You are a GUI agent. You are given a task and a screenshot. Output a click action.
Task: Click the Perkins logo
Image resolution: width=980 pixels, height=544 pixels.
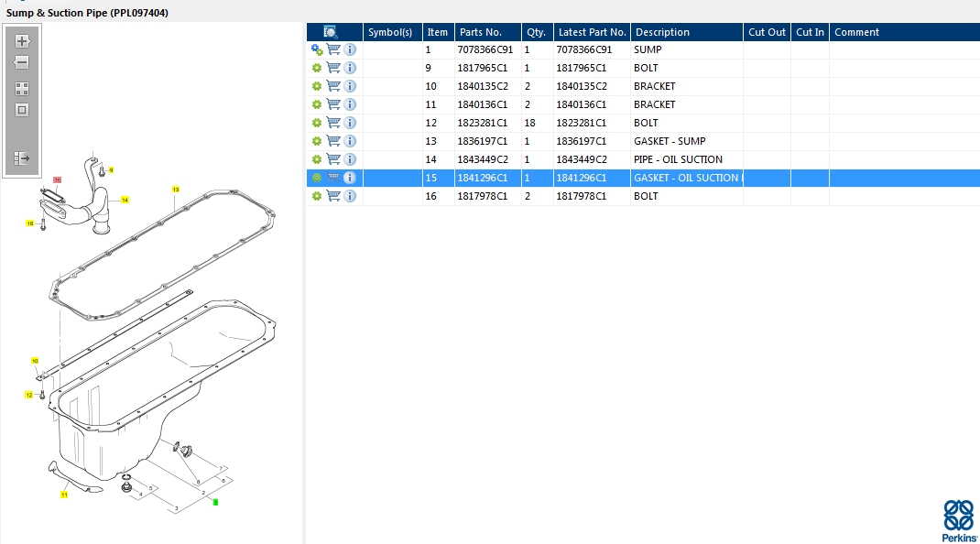[958, 520]
